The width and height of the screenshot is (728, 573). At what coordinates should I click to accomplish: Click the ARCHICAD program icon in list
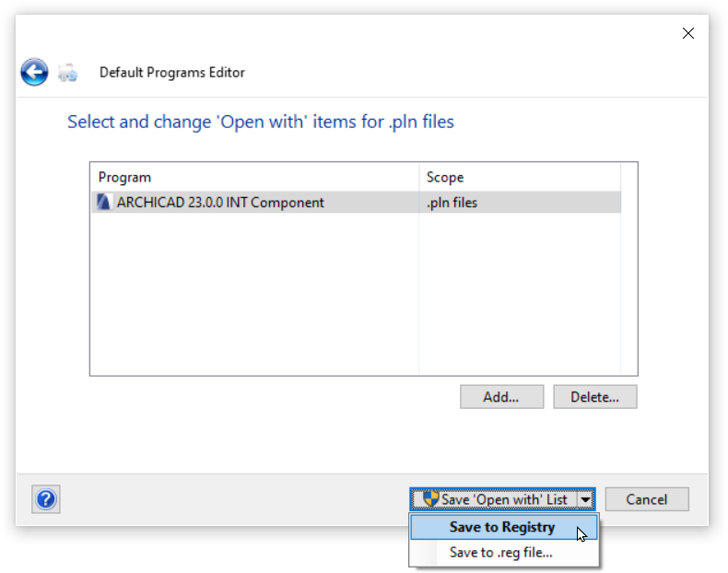pyautogui.click(x=103, y=203)
